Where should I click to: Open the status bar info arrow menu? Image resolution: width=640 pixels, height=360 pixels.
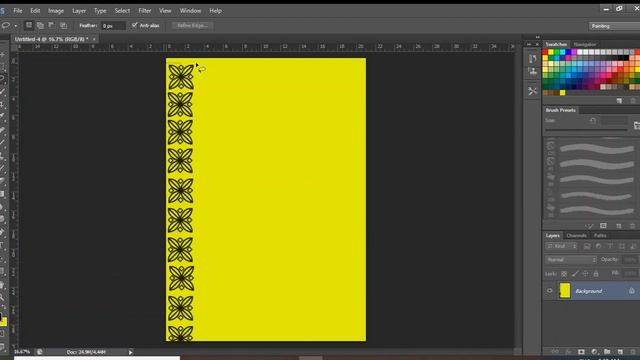click(131, 352)
